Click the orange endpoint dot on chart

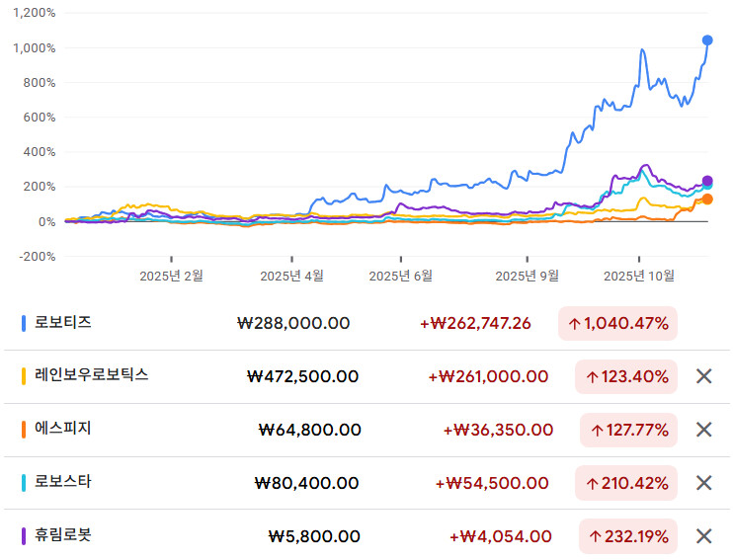707,200
